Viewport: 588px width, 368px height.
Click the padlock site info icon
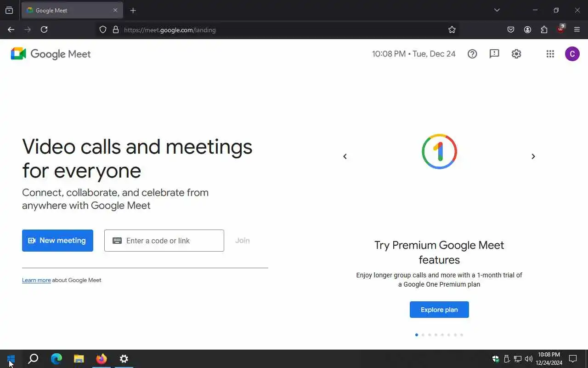[116, 30]
